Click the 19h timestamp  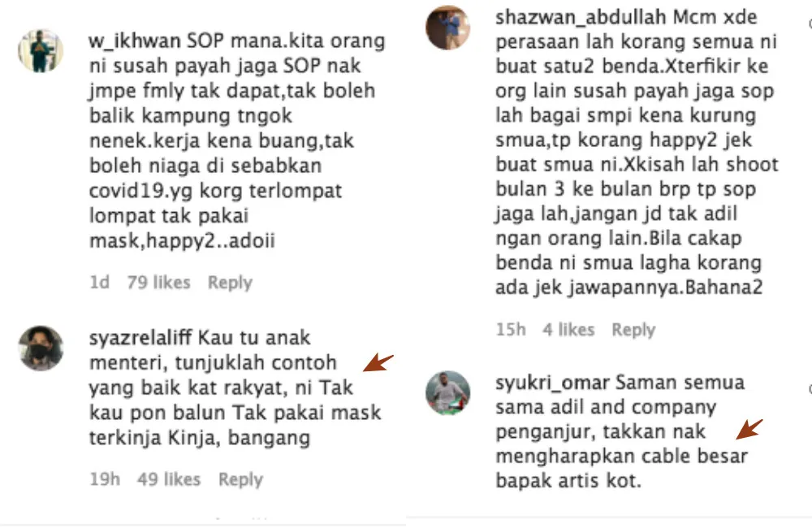[105, 479]
